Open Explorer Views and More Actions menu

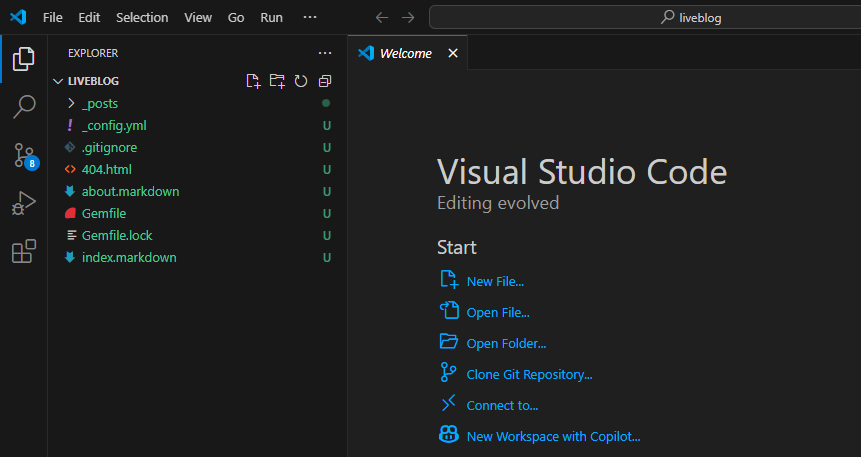(x=325, y=53)
